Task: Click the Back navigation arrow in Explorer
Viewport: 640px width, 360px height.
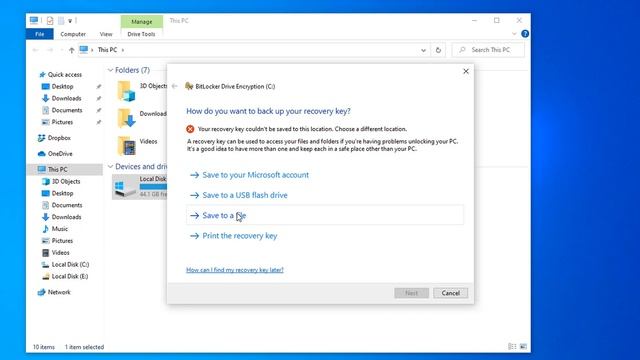Action: click(36, 50)
